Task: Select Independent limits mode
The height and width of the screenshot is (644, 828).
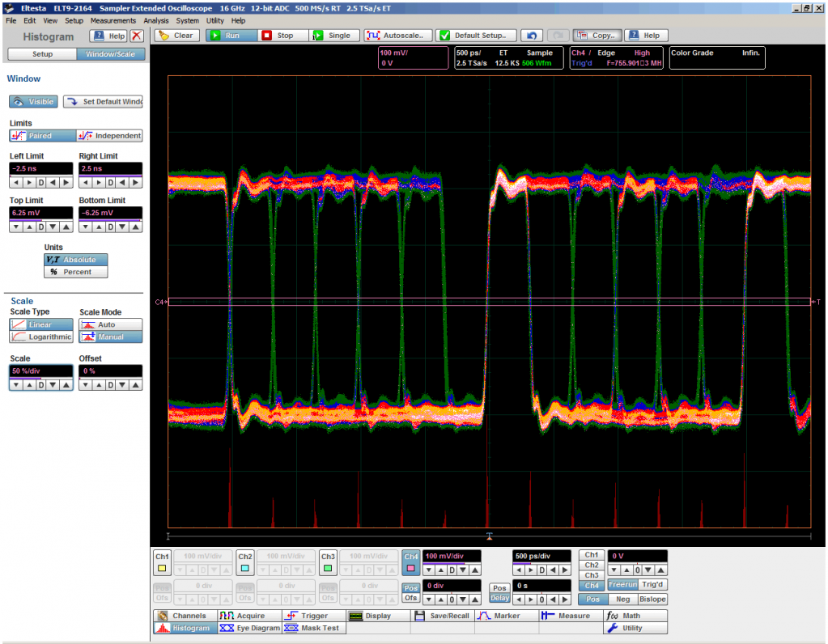Action: [109, 136]
